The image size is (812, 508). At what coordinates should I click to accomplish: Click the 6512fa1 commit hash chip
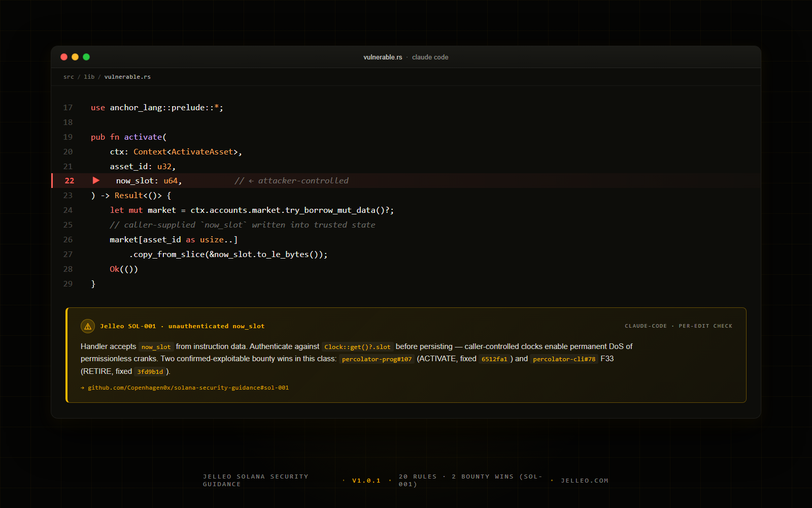coord(494,359)
